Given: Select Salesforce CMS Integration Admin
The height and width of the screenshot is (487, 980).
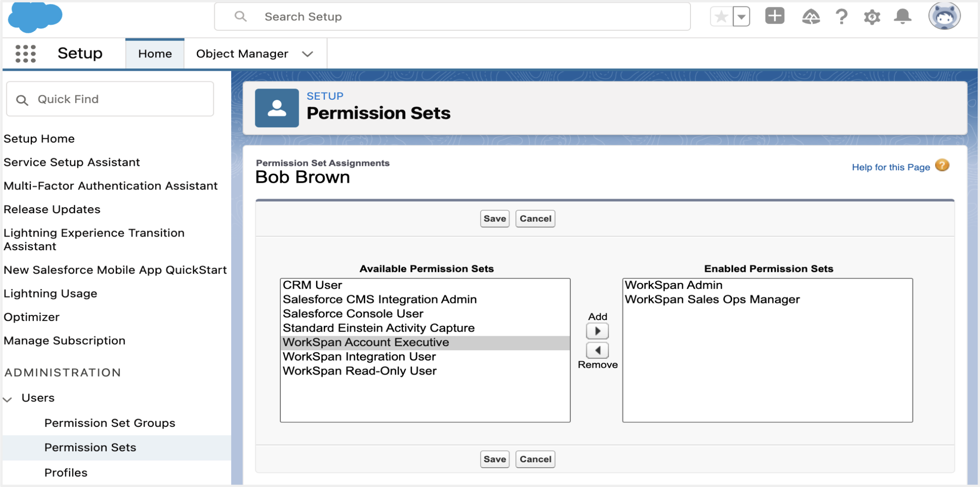Looking at the screenshot, I should point(425,299).
